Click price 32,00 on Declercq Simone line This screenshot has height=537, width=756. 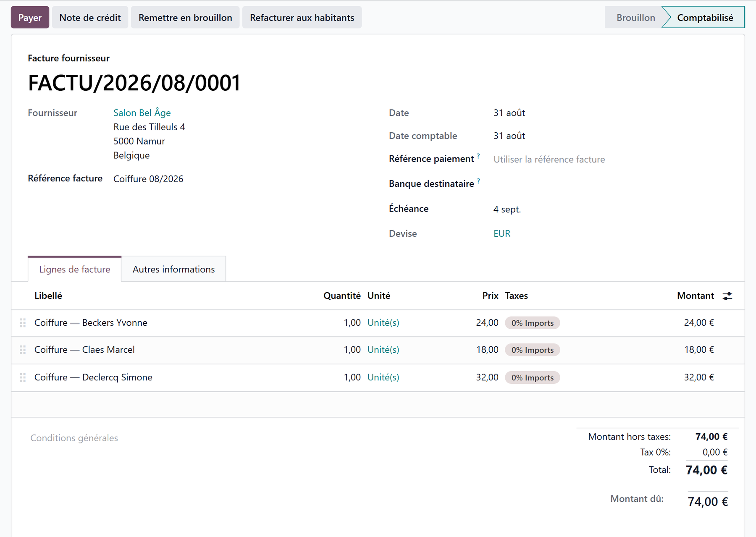487,377
